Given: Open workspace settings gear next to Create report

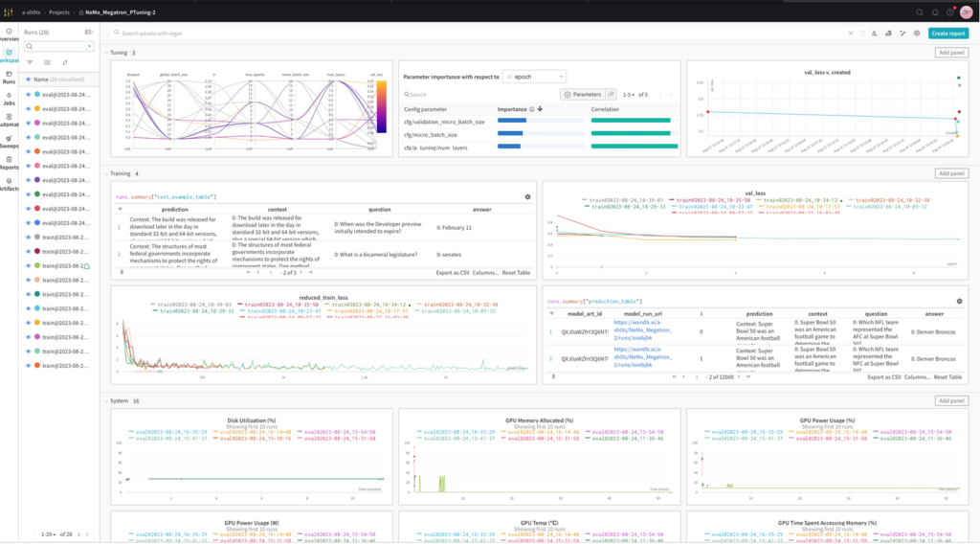Looking at the screenshot, I should (x=917, y=34).
